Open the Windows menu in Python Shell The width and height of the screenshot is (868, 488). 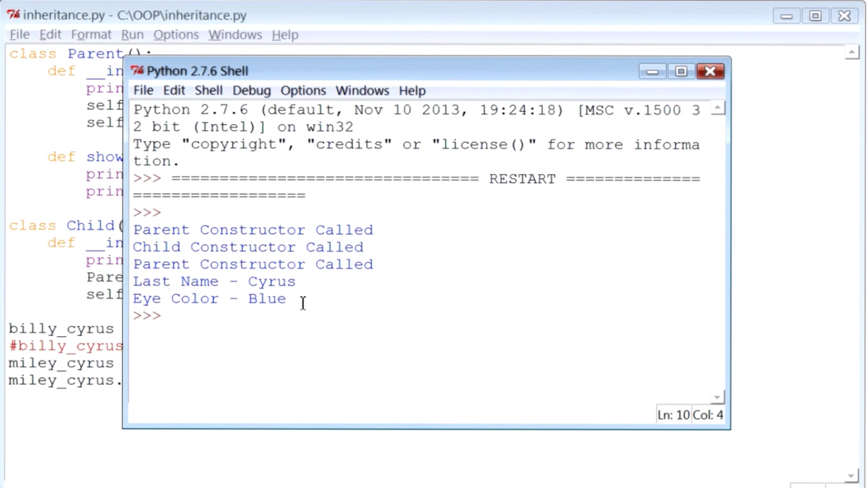coord(362,91)
